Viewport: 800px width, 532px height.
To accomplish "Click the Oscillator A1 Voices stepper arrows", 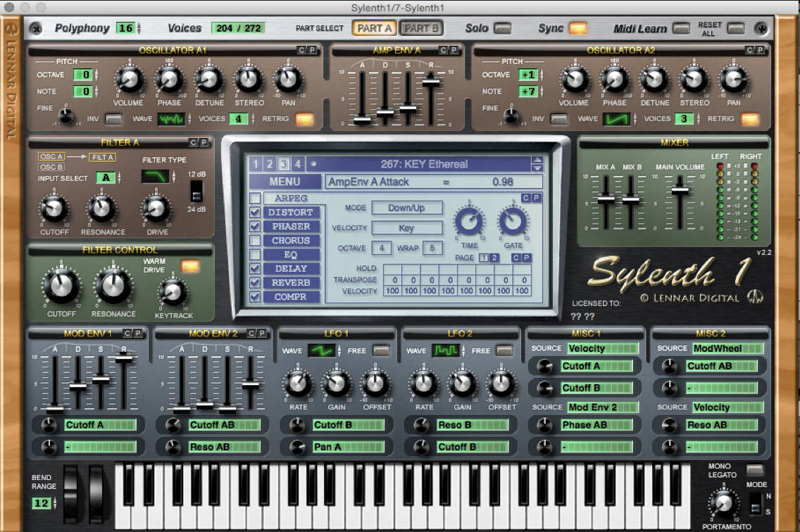I will click(252, 119).
